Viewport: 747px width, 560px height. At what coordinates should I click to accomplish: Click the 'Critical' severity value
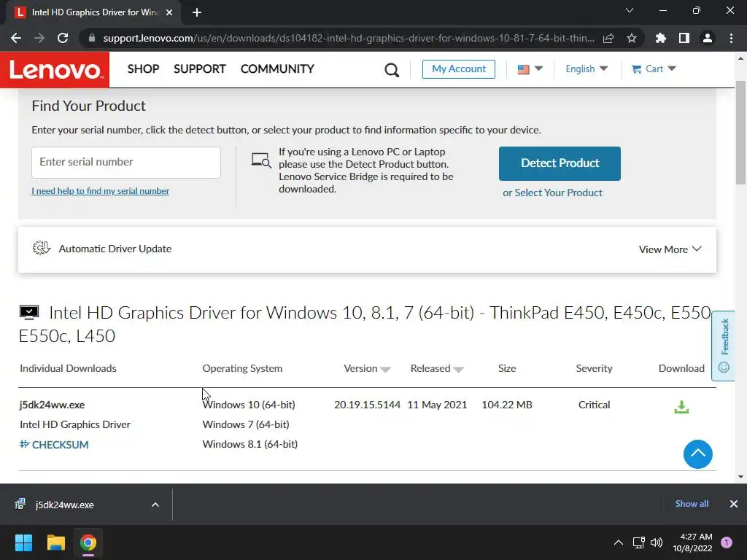[594, 405]
